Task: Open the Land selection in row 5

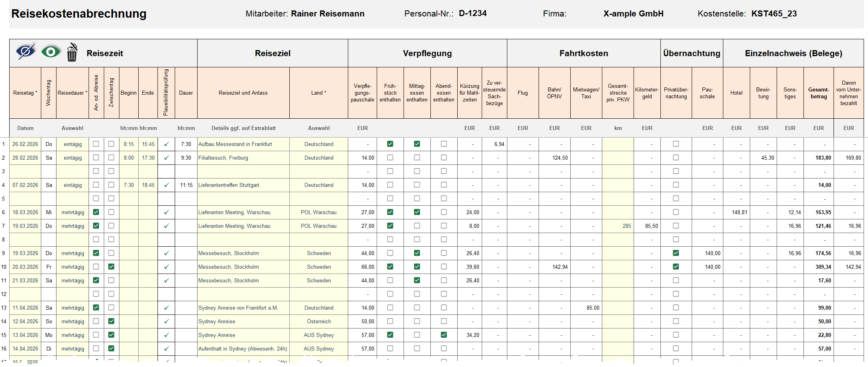Action: (319, 199)
